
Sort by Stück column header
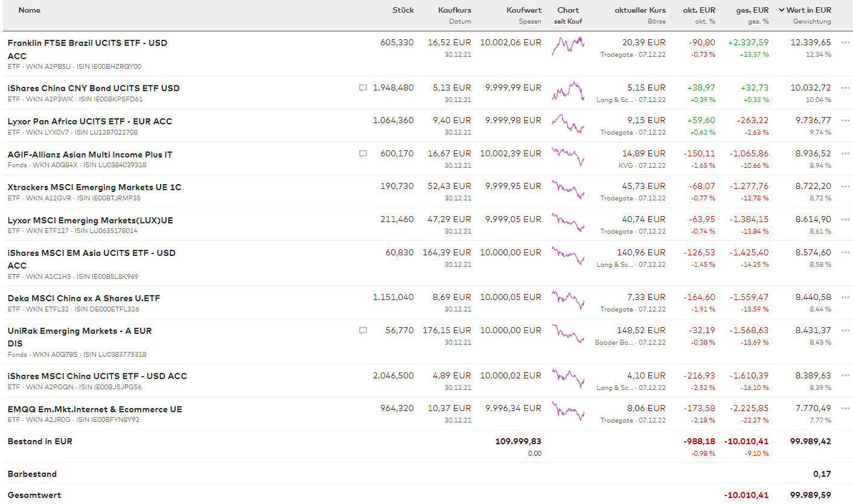[x=403, y=10]
